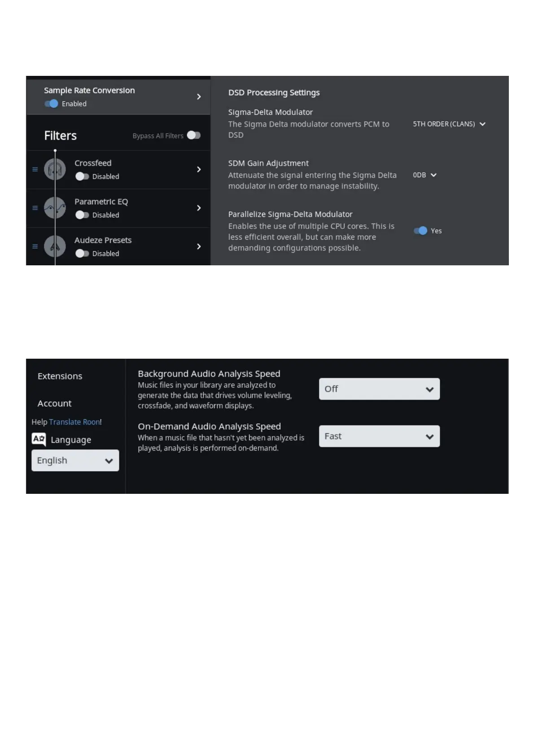The height and width of the screenshot is (756, 534).
Task: Open the Translate Roon link
Action: [74, 422]
